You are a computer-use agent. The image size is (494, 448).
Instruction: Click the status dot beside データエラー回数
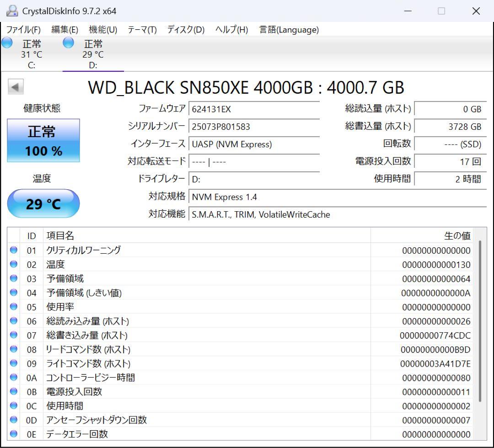(14, 434)
